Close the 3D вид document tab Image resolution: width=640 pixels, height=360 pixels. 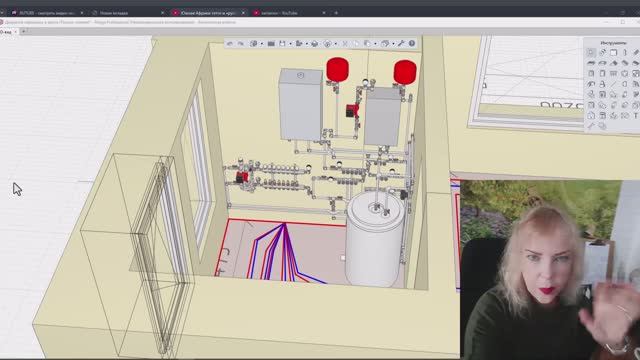point(16,31)
